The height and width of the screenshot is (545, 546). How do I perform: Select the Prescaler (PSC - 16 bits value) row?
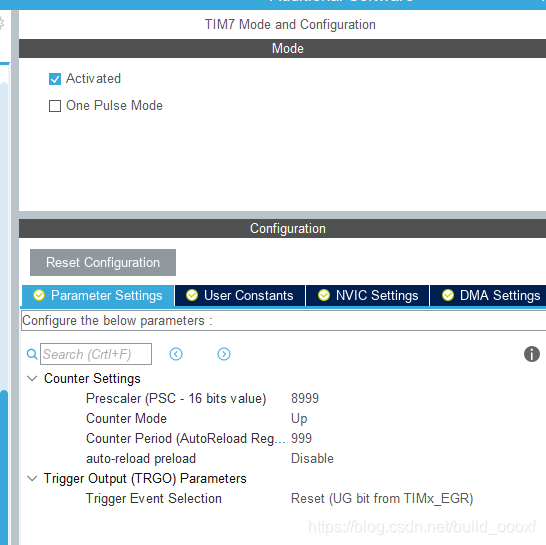pyautogui.click(x=176, y=398)
